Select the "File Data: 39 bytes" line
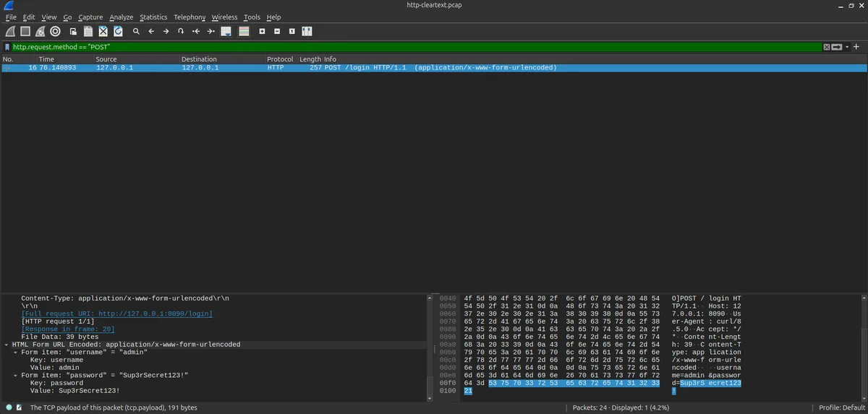The image size is (868, 414). point(60,337)
